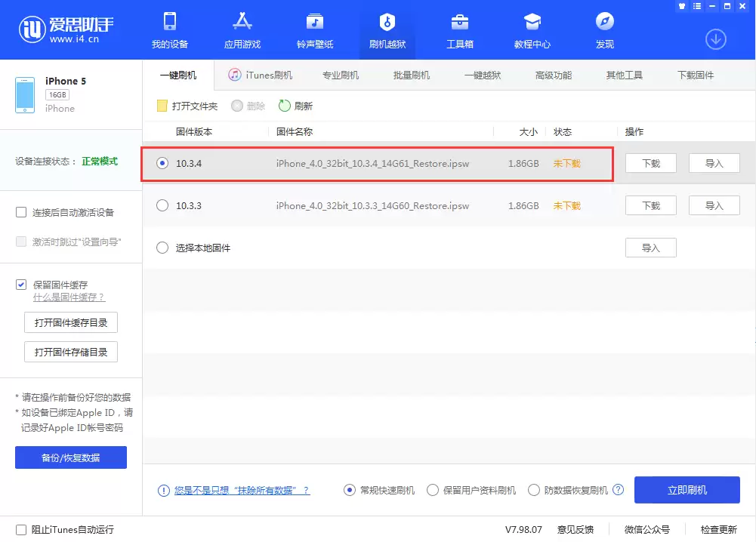Viewport: 756px width, 542px height.
Task: Toggle 激活时跳过设置向导 checkbox
Action: pos(21,242)
